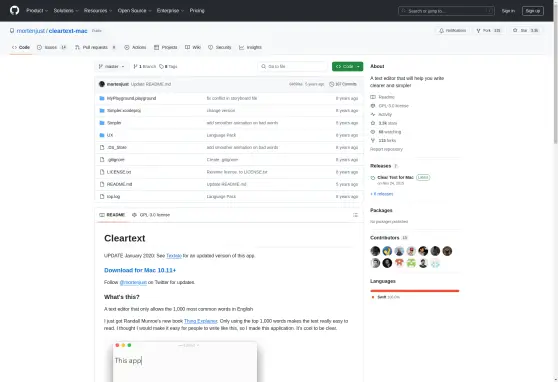Click the GitHub logo icon
The height and width of the screenshot is (382, 558).
[x=15, y=10]
